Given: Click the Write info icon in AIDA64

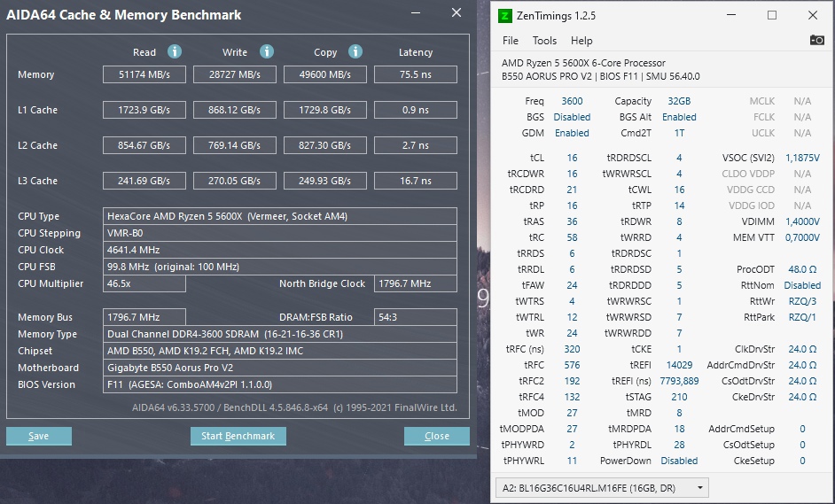Looking at the screenshot, I should tap(266, 51).
